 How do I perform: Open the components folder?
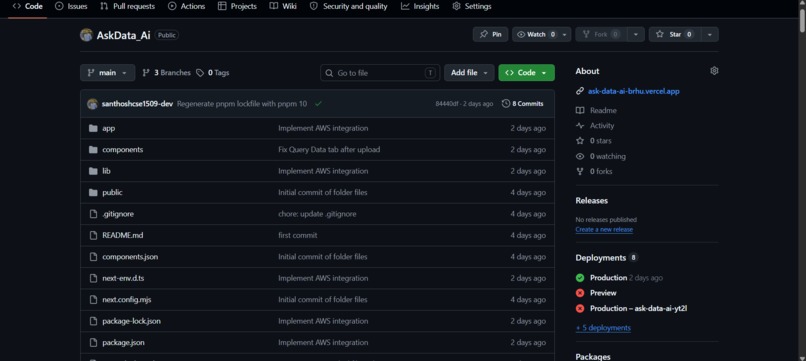click(122, 150)
